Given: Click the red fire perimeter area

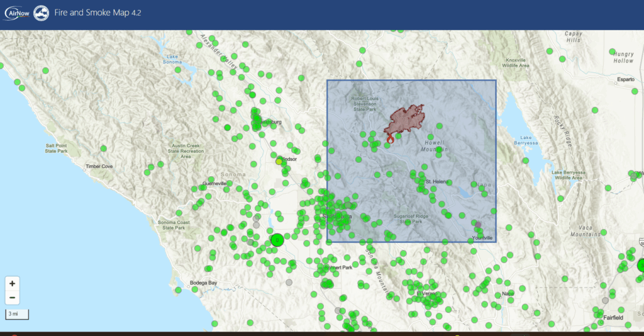Looking at the screenshot, I should click(406, 118).
